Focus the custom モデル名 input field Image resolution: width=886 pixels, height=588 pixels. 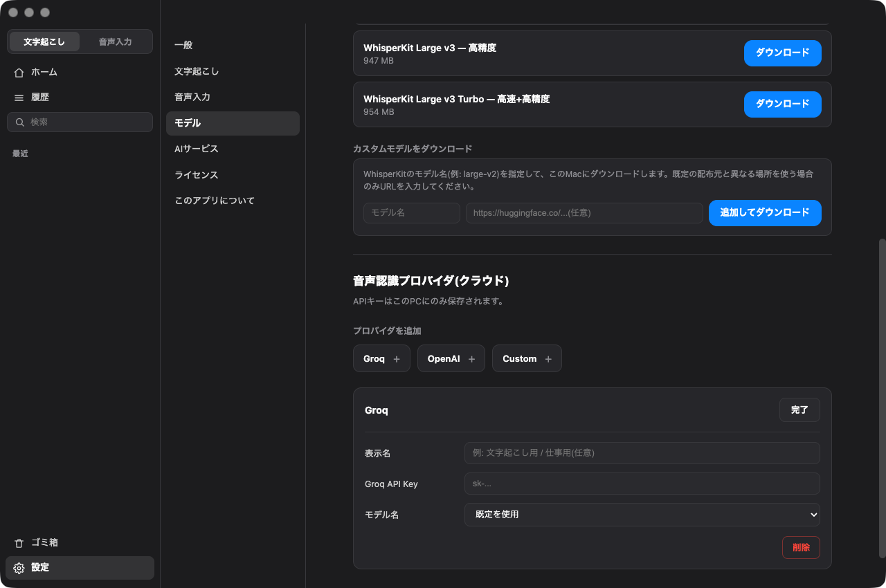[x=412, y=213]
